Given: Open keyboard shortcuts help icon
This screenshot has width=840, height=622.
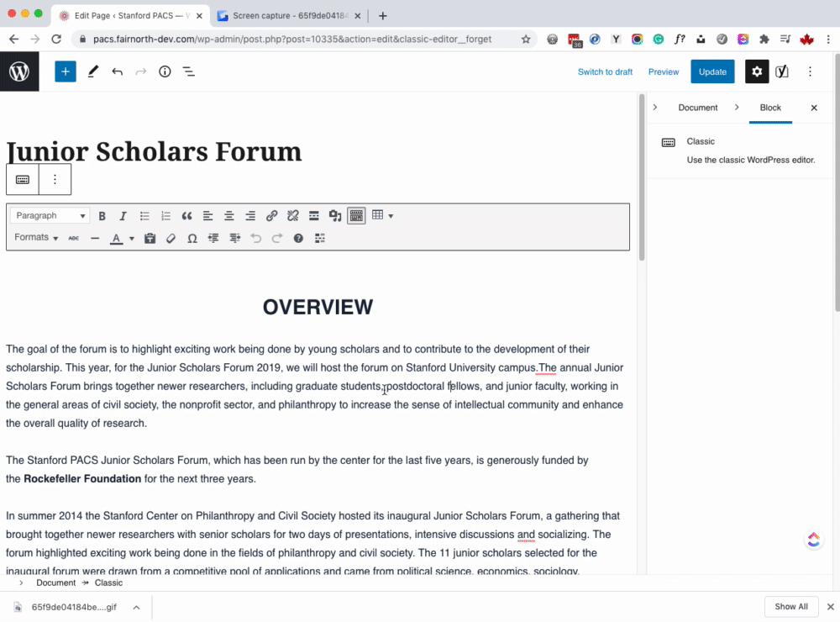Looking at the screenshot, I should 298,238.
